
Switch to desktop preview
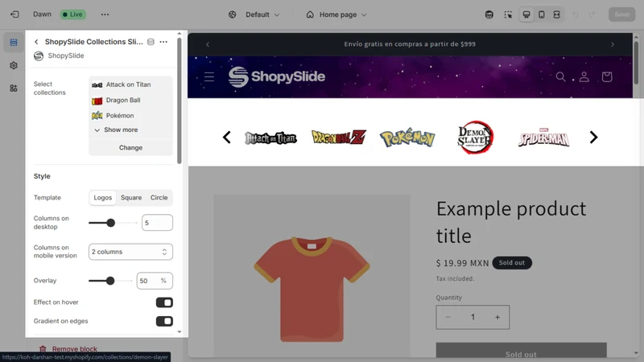(526, 14)
